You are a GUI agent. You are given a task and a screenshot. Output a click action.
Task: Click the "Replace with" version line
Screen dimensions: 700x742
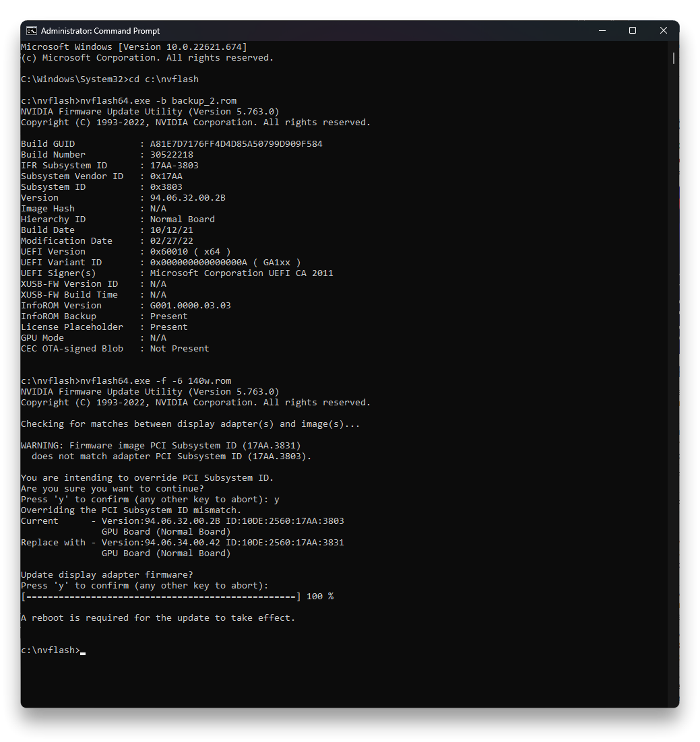182,543
